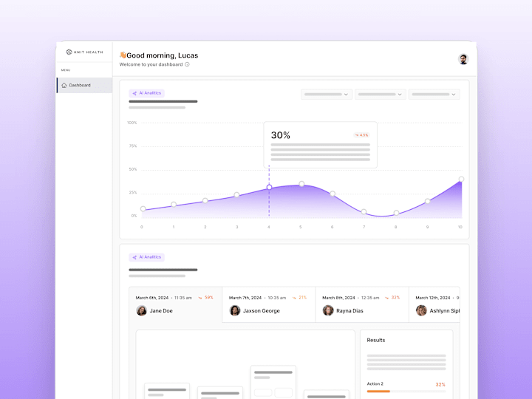Open the user profile avatar

tap(463, 59)
